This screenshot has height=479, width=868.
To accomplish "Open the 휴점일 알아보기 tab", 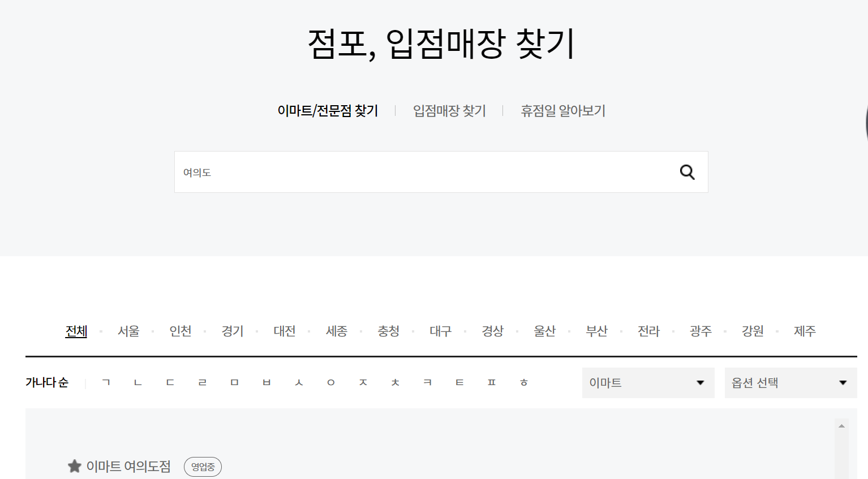I will (563, 111).
